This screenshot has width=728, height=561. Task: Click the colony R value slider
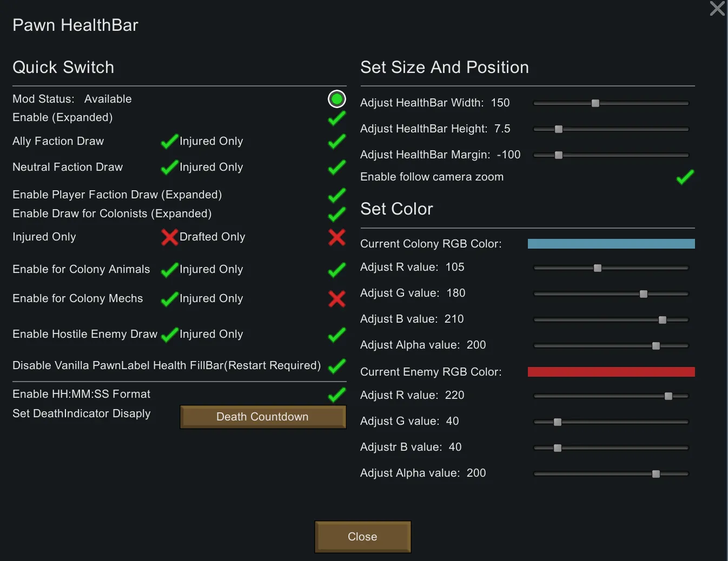(611, 268)
